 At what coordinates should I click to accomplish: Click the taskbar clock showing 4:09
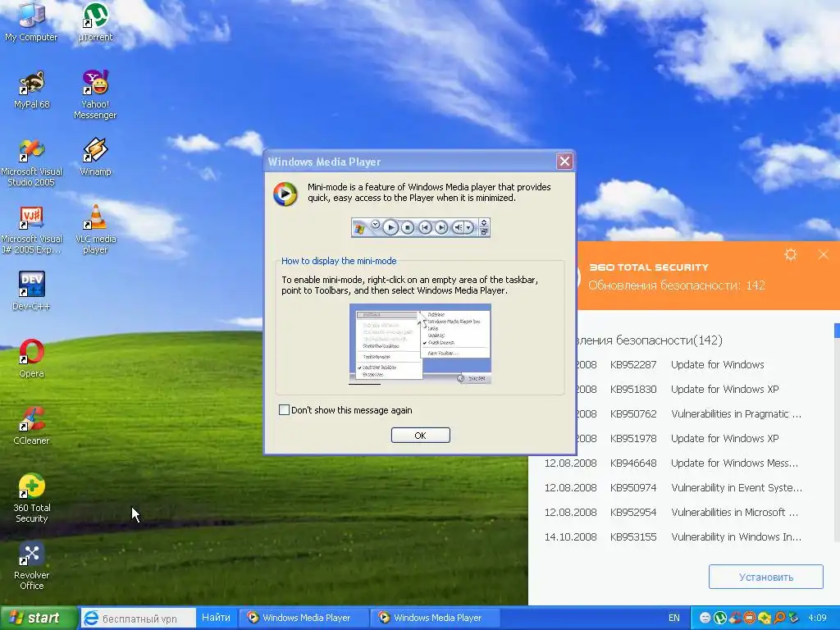pos(817,618)
